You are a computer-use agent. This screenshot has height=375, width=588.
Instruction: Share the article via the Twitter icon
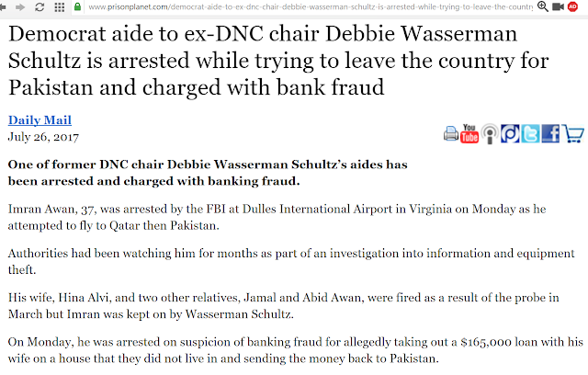[530, 134]
